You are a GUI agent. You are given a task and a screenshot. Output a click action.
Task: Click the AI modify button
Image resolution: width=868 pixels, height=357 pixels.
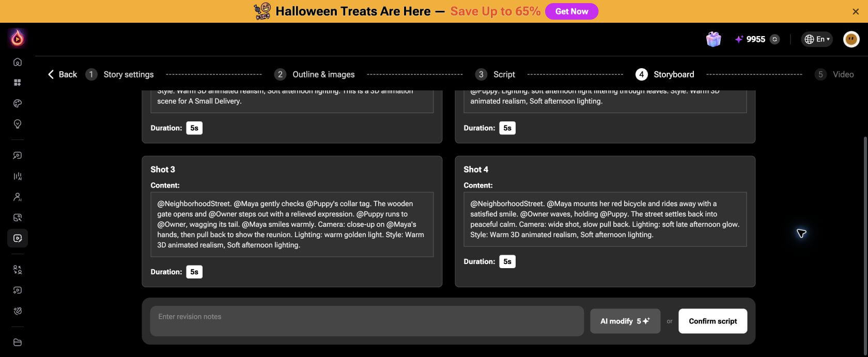(x=625, y=321)
